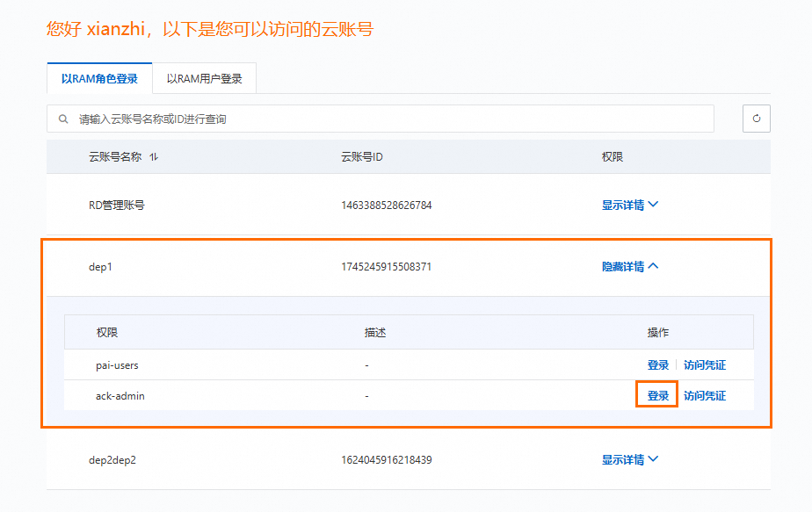812x512 pixels.
Task: Open 访问凭证 for ack-admin role
Action: pyautogui.click(x=704, y=395)
